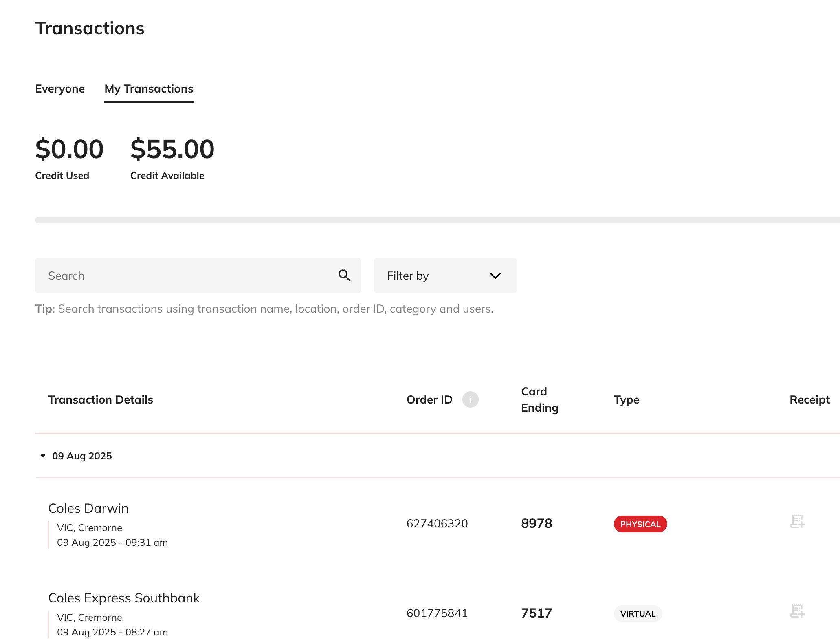The width and height of the screenshot is (840, 644).
Task: Open the Filter by dropdown
Action: click(444, 276)
